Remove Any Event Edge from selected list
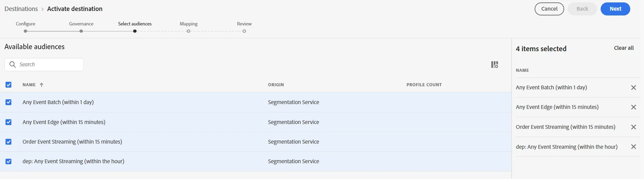 tap(633, 107)
